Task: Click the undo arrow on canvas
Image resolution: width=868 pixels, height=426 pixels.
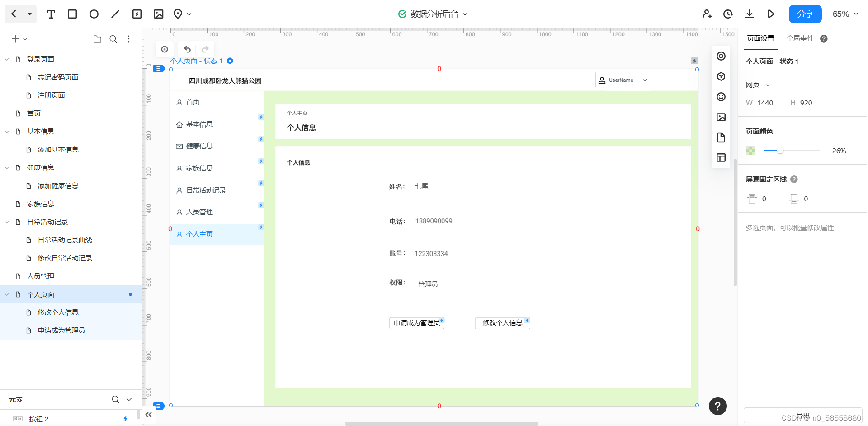Action: click(x=187, y=49)
